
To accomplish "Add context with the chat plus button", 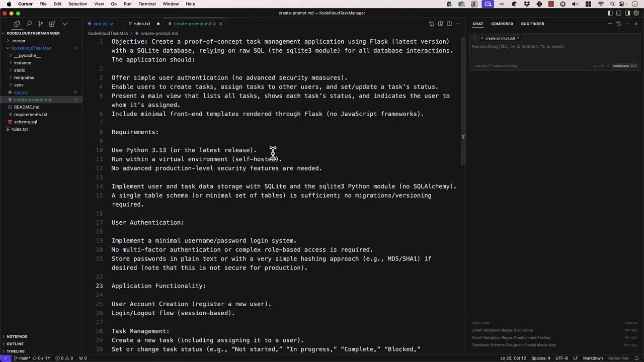I will pos(474,38).
